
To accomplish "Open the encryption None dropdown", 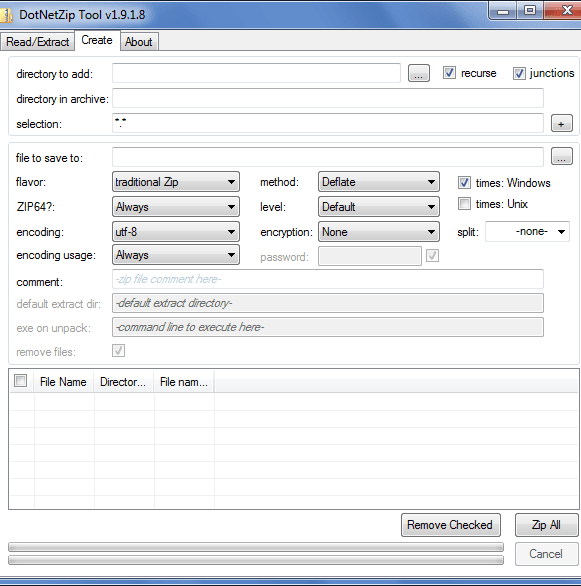I will point(378,232).
